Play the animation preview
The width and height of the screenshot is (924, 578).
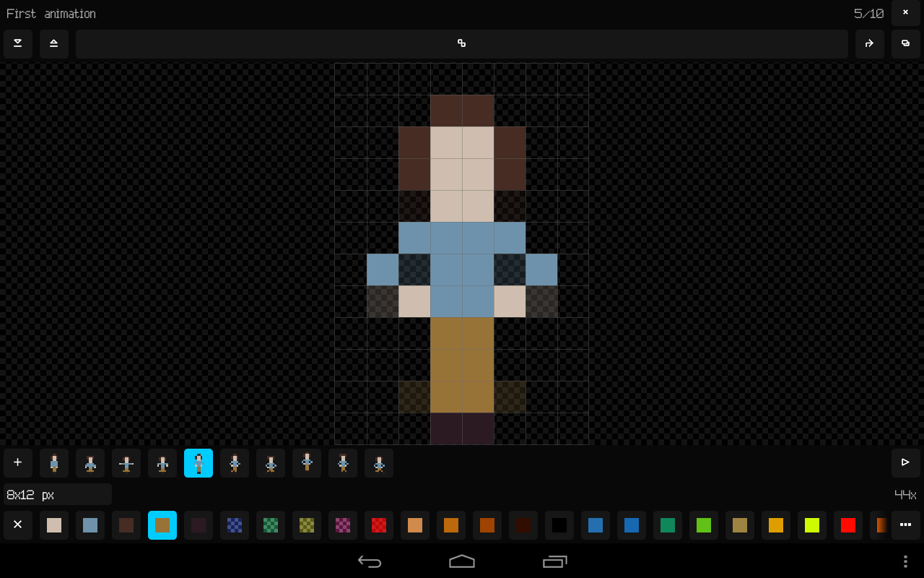(906, 463)
